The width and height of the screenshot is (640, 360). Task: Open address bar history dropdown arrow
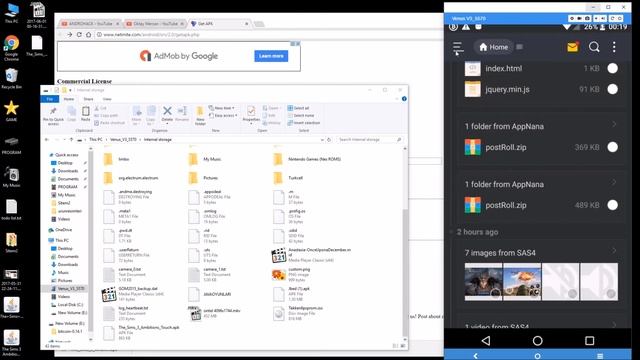pyautogui.click(x=322, y=140)
